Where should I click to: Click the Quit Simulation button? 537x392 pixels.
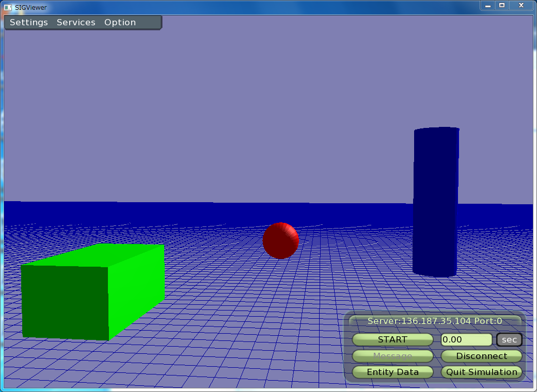click(x=481, y=372)
